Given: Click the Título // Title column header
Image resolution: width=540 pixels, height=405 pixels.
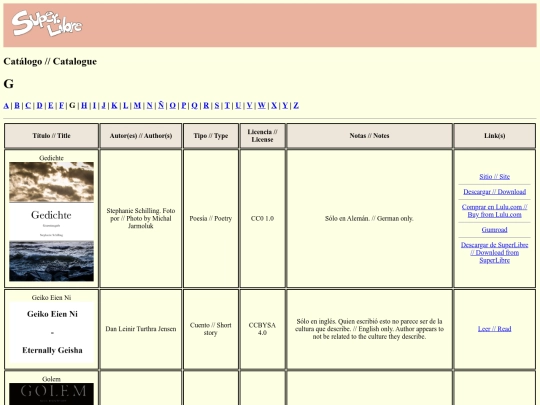Looking at the screenshot, I should [51, 136].
